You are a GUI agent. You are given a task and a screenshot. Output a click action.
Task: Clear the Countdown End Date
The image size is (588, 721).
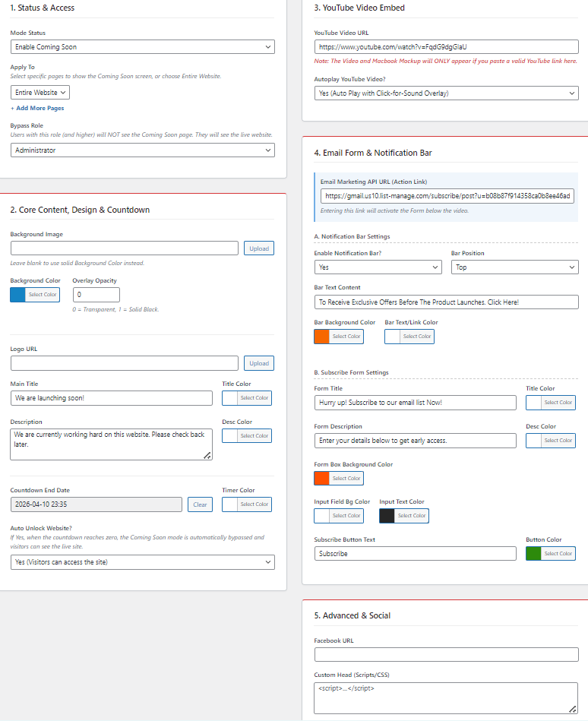click(x=200, y=504)
